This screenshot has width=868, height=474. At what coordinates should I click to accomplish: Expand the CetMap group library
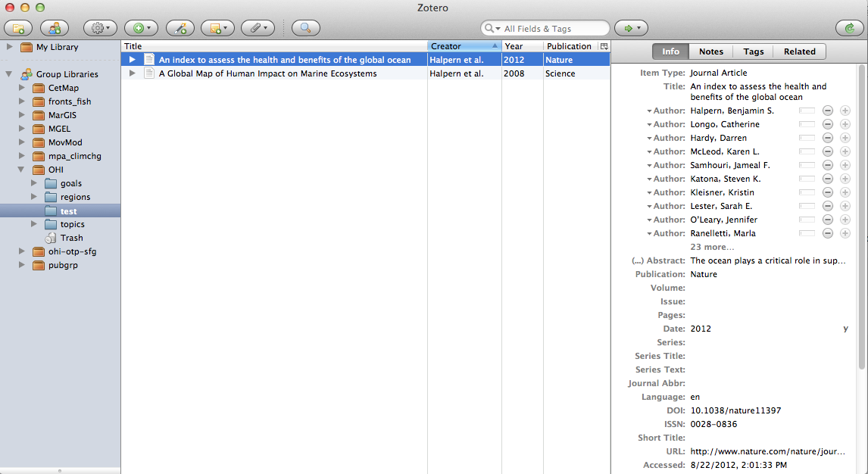(x=22, y=87)
